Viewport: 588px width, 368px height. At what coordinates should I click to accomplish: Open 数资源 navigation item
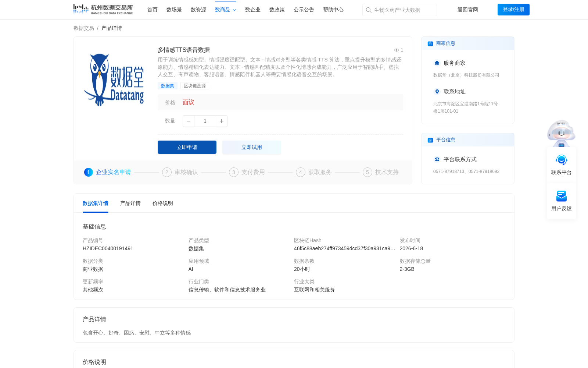[x=198, y=10]
